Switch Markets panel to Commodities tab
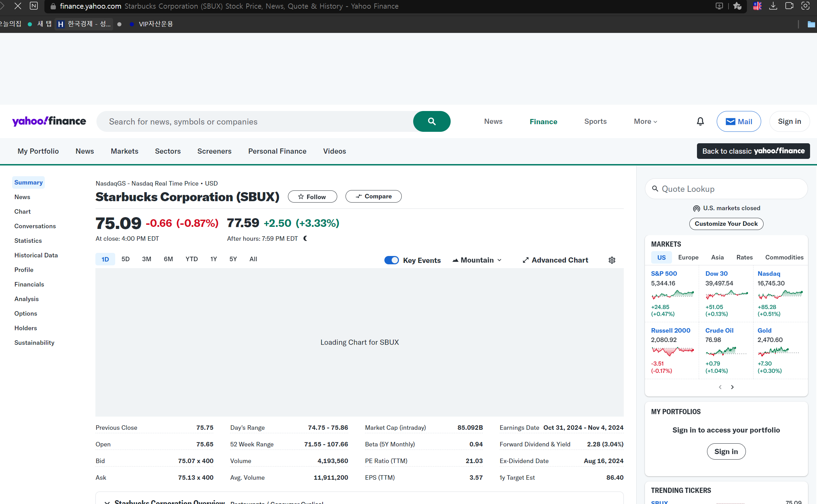 [x=784, y=257]
